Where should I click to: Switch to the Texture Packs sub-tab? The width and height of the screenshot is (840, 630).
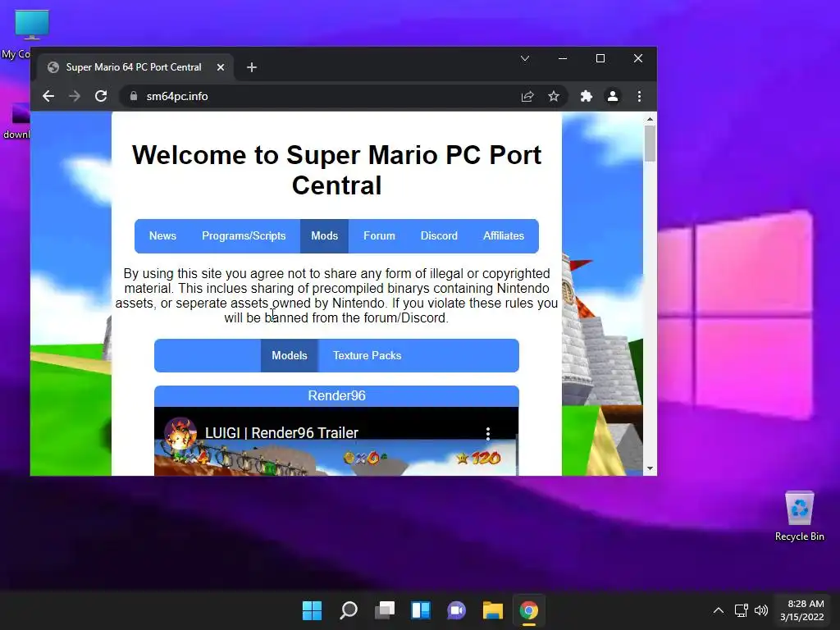(367, 356)
